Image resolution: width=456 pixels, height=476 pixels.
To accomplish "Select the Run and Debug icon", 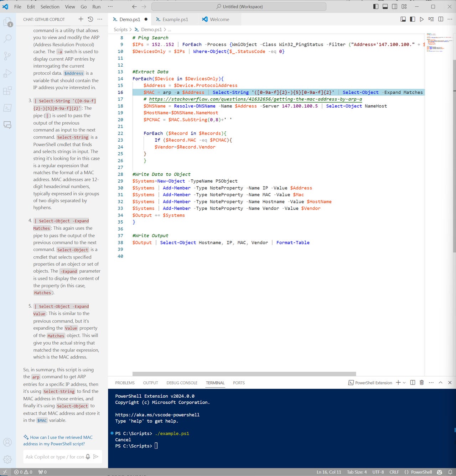I will (7, 73).
